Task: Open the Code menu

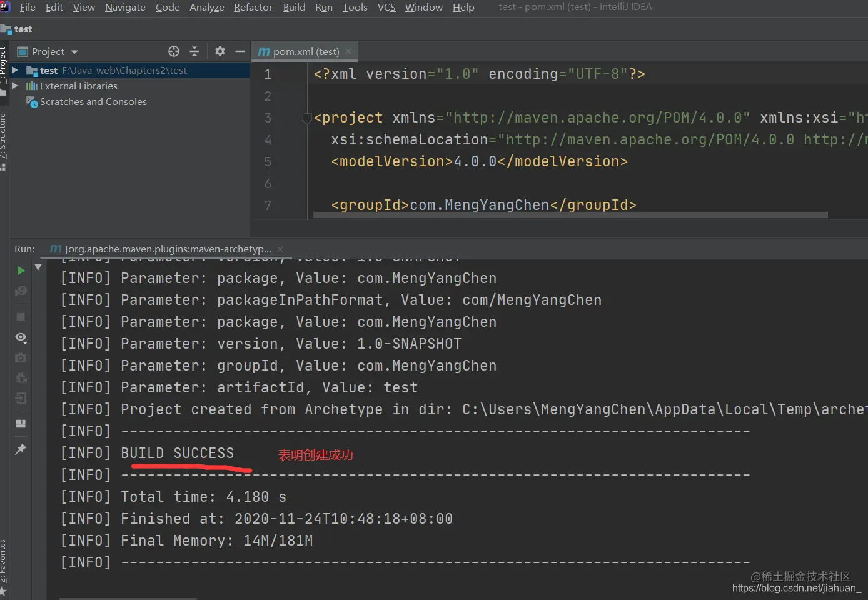Action: click(168, 7)
